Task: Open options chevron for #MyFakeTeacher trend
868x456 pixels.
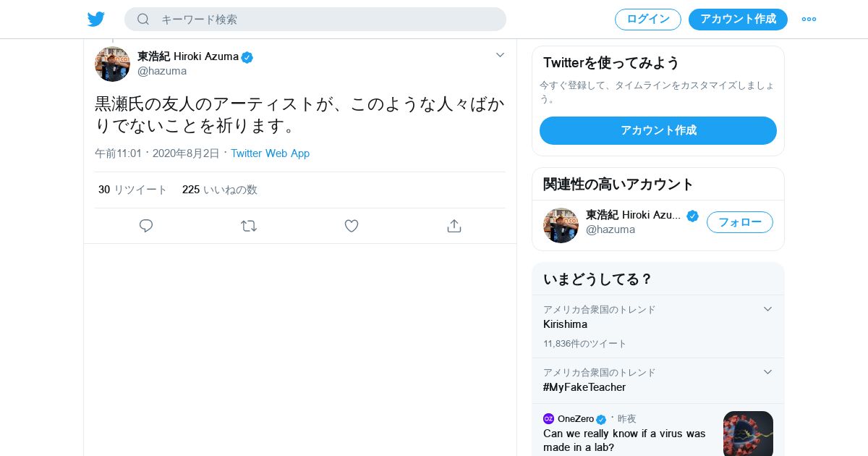Action: pyautogui.click(x=767, y=372)
